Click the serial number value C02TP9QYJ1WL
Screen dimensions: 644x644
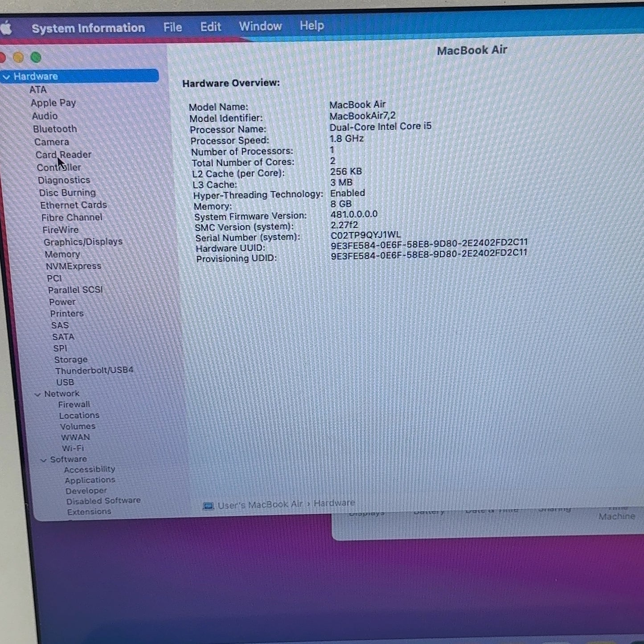365,235
